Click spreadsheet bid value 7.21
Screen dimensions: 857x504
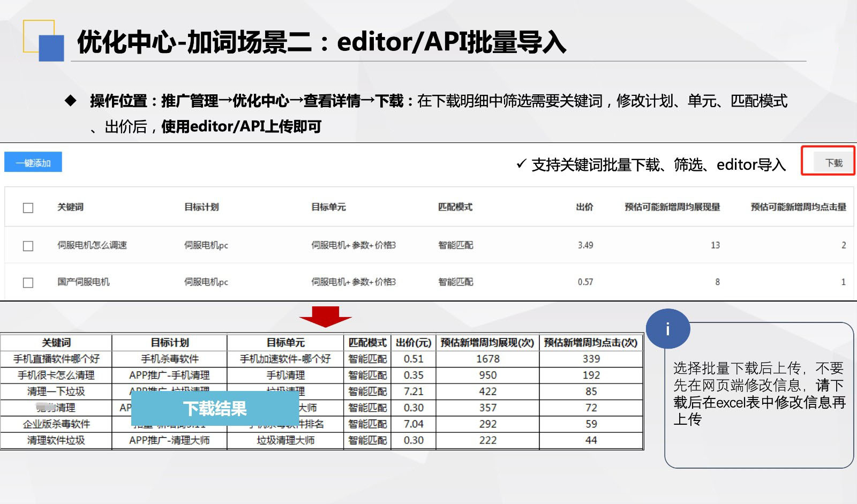tap(414, 392)
